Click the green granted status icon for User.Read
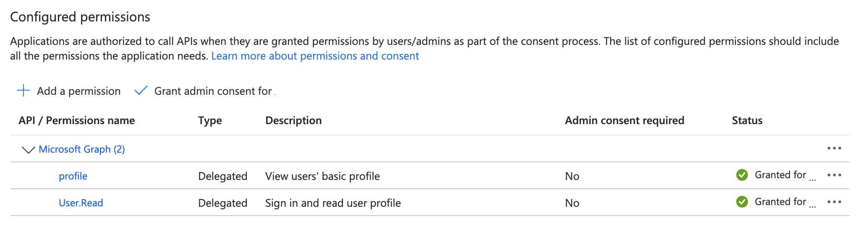Viewport: 868px width, 234px height. (742, 202)
